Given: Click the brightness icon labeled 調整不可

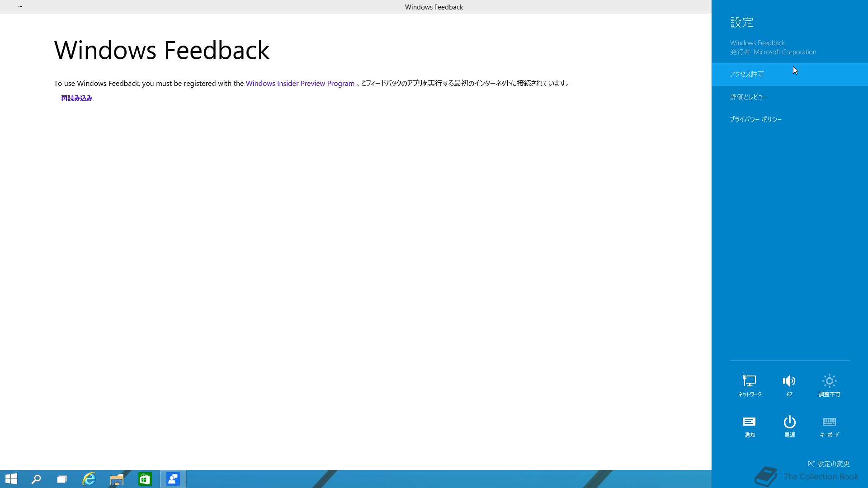Looking at the screenshot, I should pyautogui.click(x=829, y=385).
